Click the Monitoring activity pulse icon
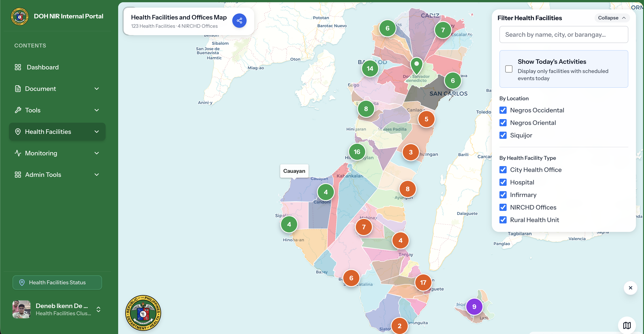 [x=18, y=153]
